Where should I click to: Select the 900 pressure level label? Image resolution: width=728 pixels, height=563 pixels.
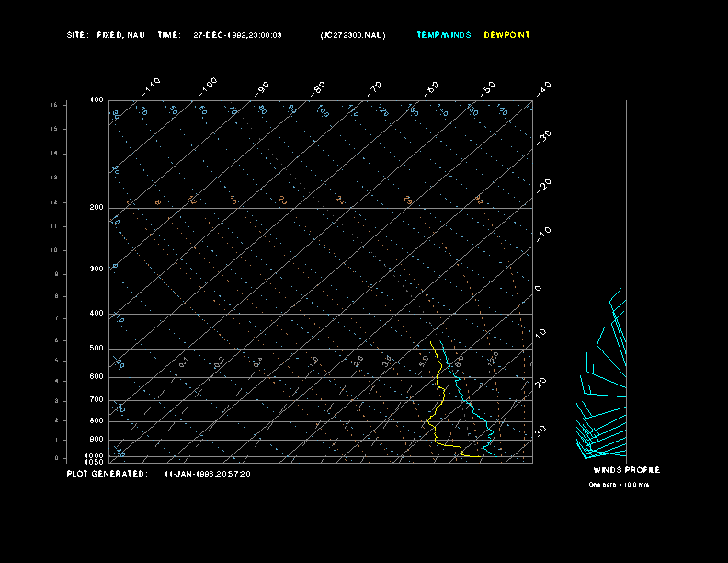pyautogui.click(x=97, y=440)
